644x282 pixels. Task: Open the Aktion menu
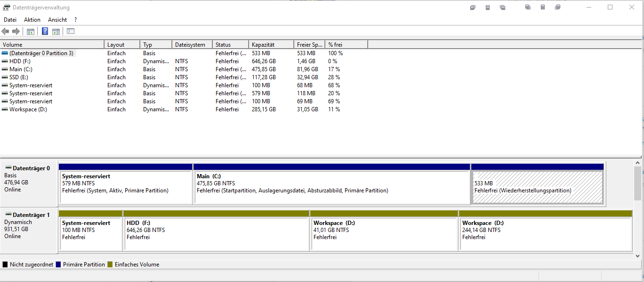click(32, 20)
